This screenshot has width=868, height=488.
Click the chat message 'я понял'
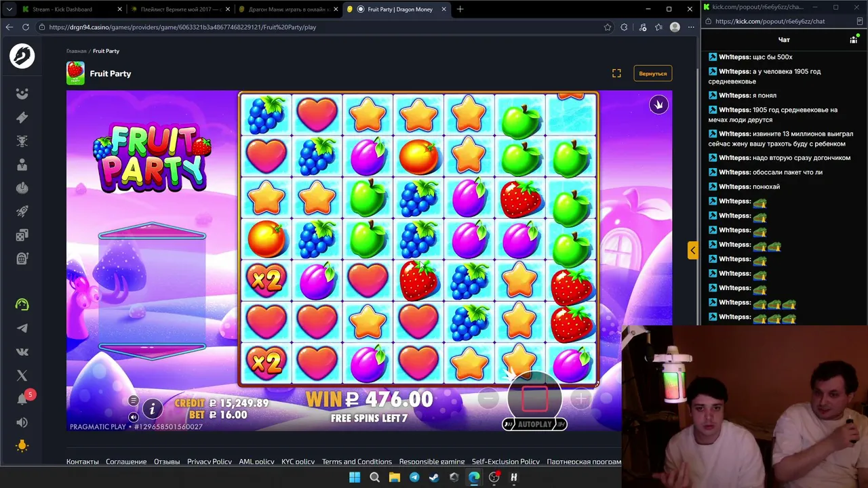click(x=765, y=96)
